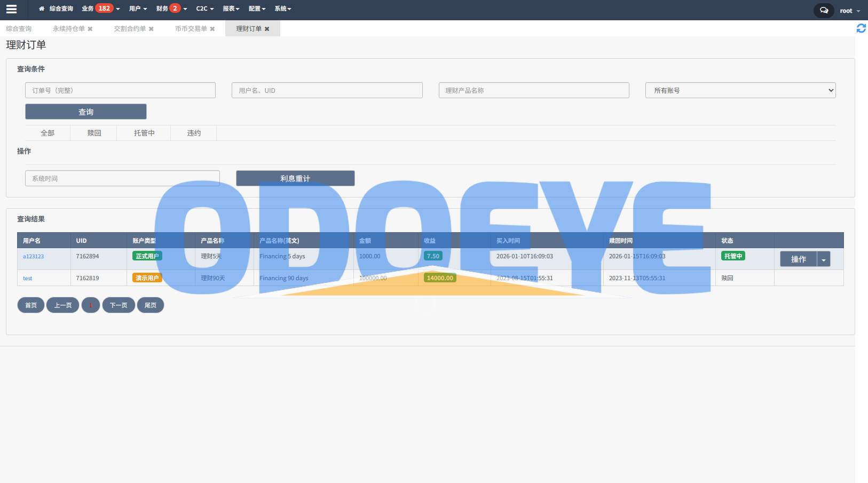Open the root user menu
The height and width of the screenshot is (483, 868).
[849, 11]
